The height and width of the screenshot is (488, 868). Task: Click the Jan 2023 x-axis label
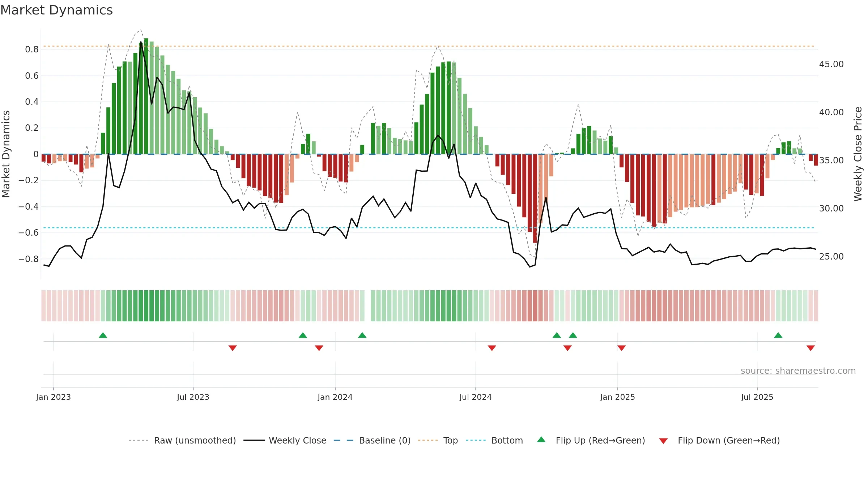[x=54, y=397]
